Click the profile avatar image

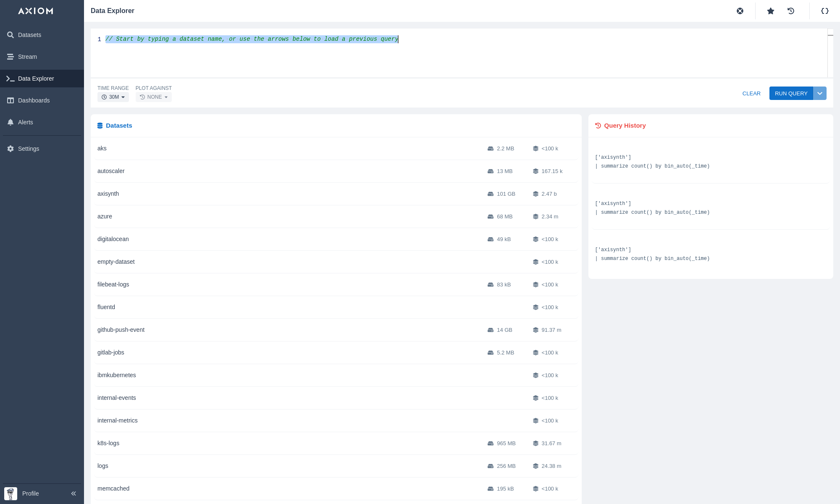[10, 493]
